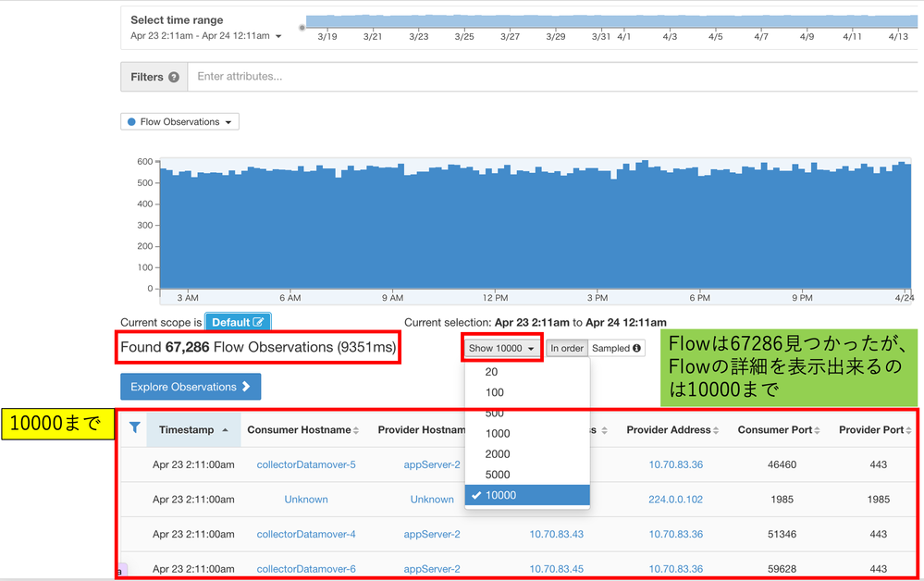924x581 pixels.
Task: Click the Timestamp column header
Action: (193, 429)
